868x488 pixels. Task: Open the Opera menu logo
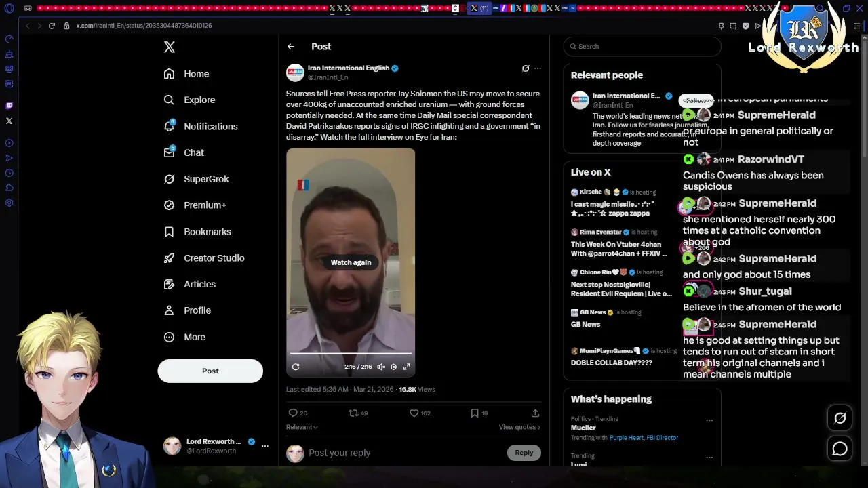tap(9, 9)
